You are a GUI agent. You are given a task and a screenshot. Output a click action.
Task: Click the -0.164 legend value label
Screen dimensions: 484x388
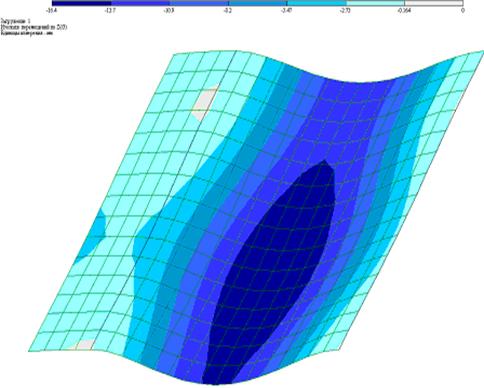coord(404,10)
